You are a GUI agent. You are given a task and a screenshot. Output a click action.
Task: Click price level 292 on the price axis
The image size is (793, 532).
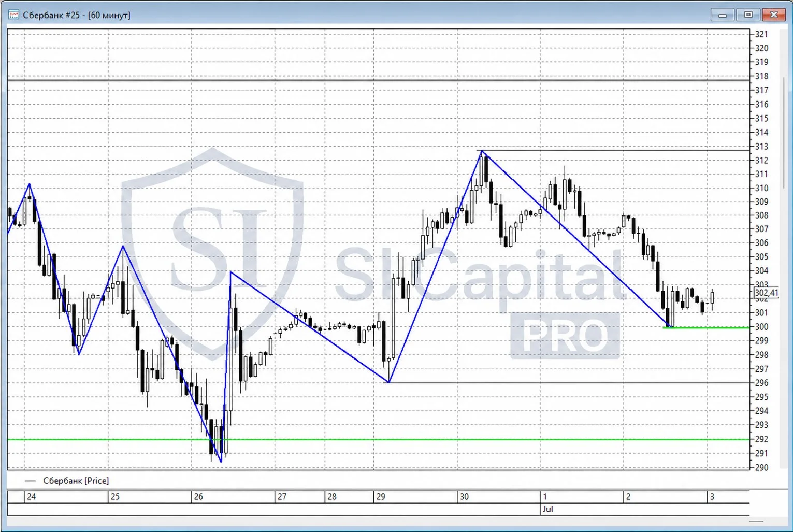(x=761, y=439)
